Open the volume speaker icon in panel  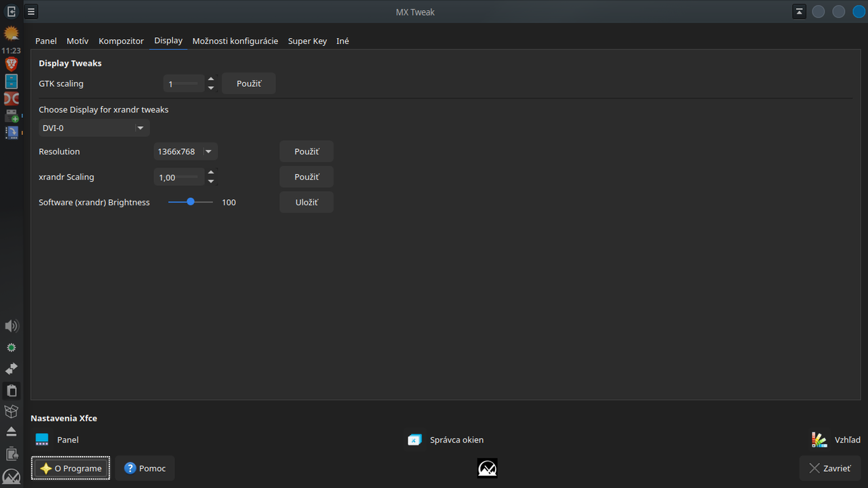point(11,327)
